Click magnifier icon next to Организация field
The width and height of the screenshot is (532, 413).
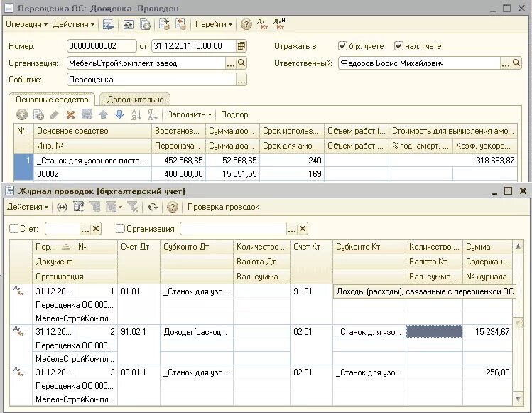241,63
